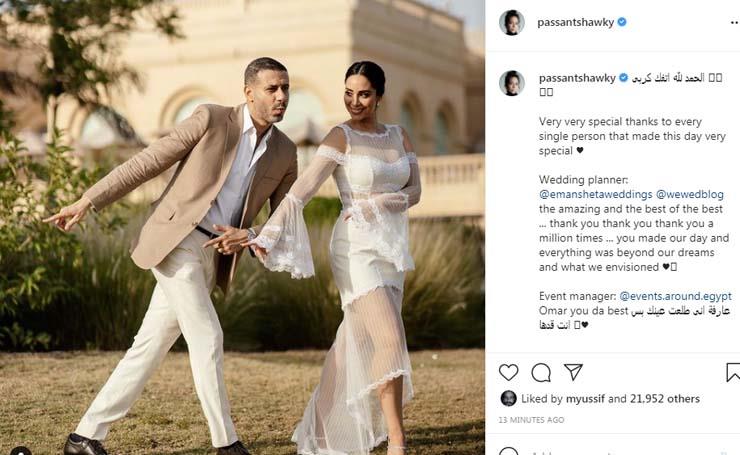Open the three-dot more options menu
740x455 pixels.
point(734,22)
